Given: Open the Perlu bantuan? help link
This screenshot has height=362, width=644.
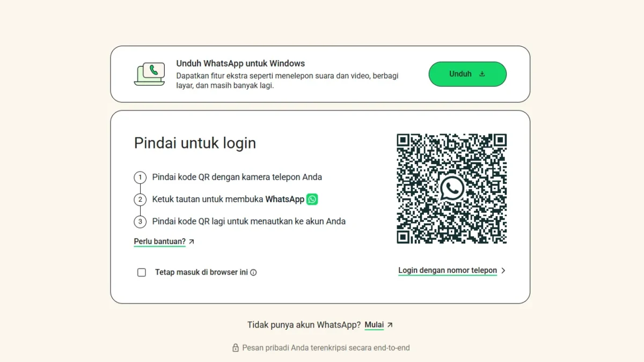Looking at the screenshot, I should [160, 242].
